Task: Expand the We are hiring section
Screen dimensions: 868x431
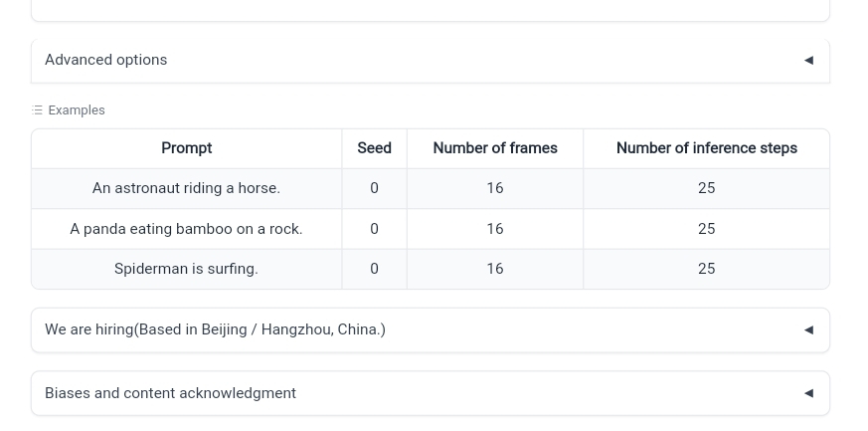Action: click(431, 330)
